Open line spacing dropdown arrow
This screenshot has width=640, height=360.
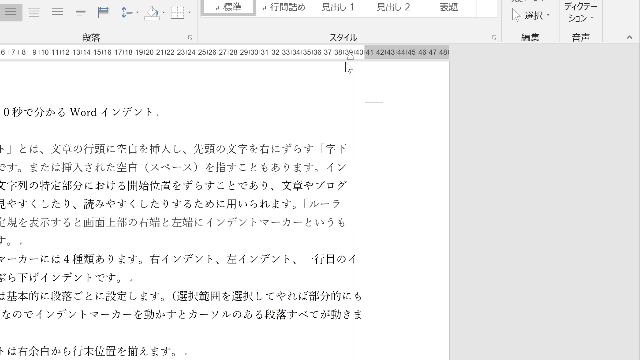click(138, 13)
